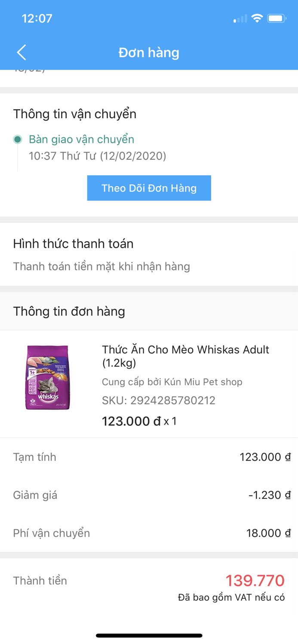Tap the Wi-Fi icon in status bar
This screenshot has width=298, height=644.
coord(258,18)
